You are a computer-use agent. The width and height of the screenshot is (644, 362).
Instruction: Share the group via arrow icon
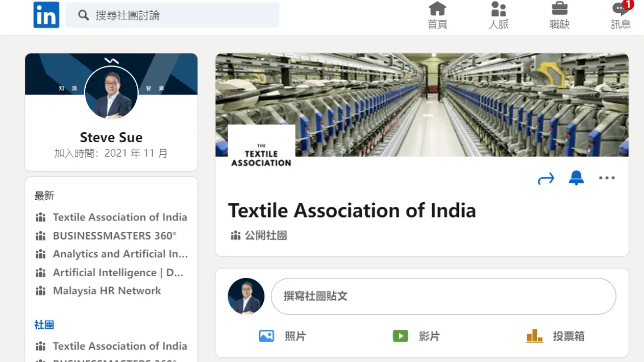pyautogui.click(x=546, y=178)
